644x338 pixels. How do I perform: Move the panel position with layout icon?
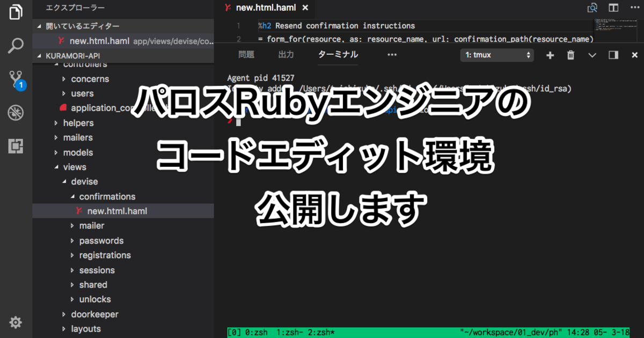pos(613,55)
